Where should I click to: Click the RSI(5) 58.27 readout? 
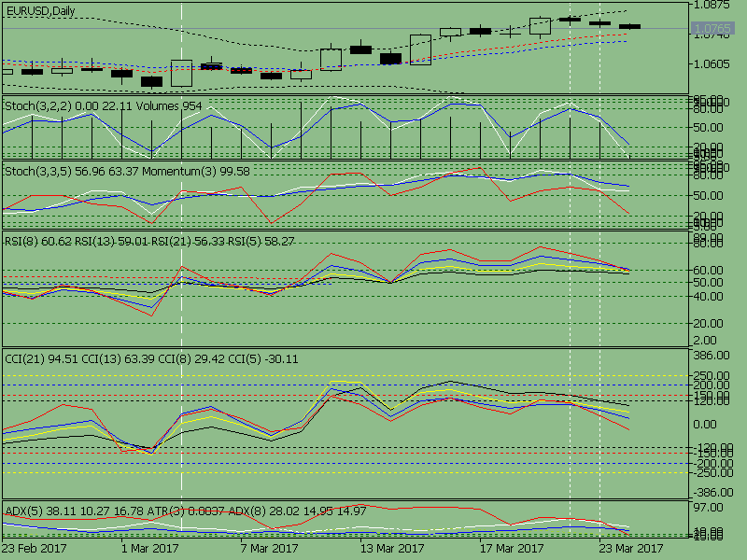261,242
